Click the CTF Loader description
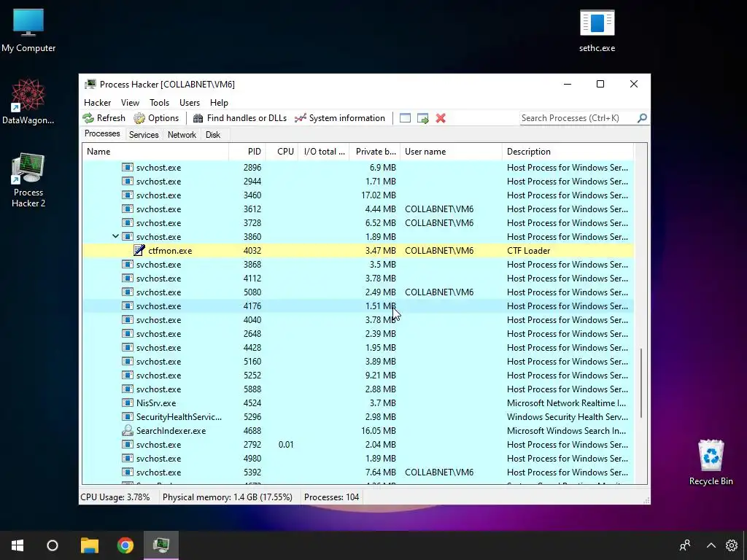Screen dimensions: 747x560 coord(528,251)
